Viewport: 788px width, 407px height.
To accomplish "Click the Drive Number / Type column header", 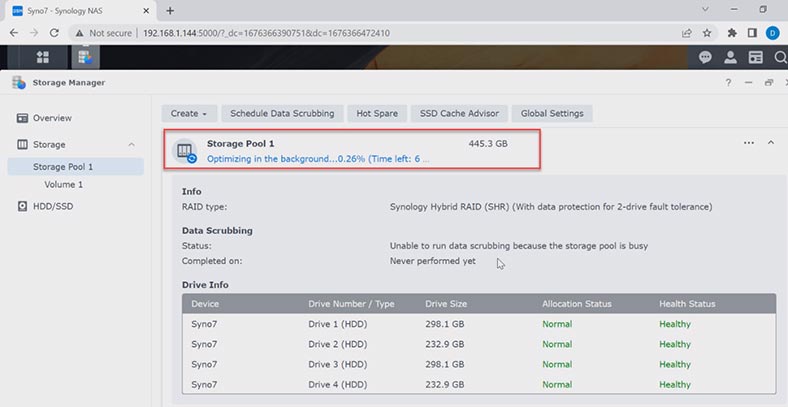I will 351,304.
